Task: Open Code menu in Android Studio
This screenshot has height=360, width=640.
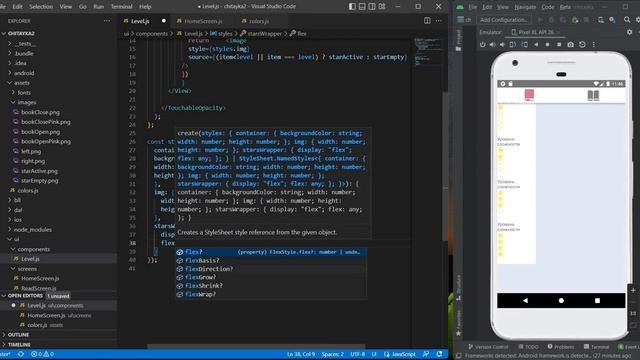Action: pyautogui.click(x=548, y=7)
